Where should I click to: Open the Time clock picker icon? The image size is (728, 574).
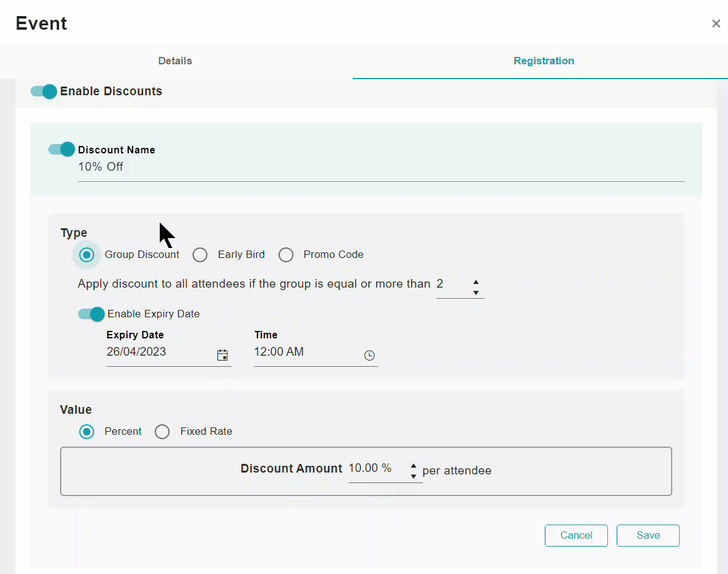(369, 356)
